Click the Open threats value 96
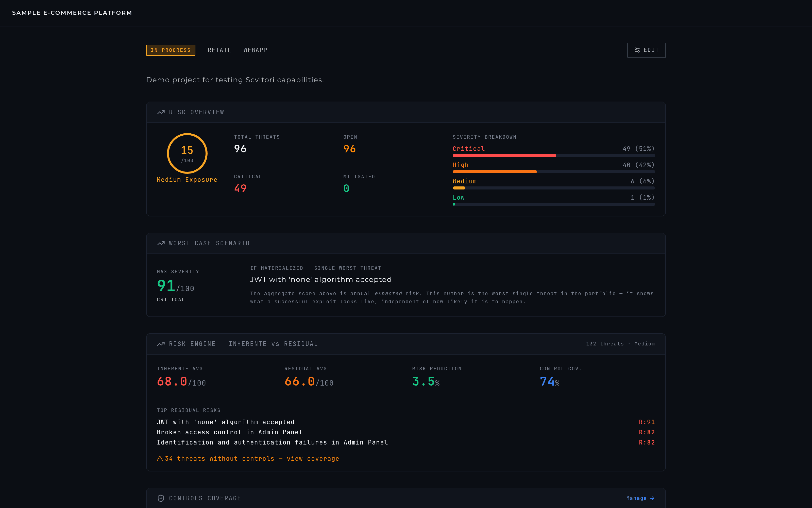Image resolution: width=812 pixels, height=508 pixels. click(x=350, y=149)
